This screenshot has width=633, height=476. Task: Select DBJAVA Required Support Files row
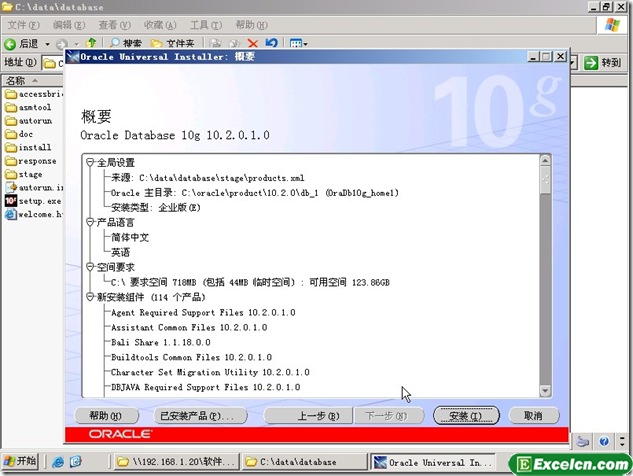[x=205, y=387]
